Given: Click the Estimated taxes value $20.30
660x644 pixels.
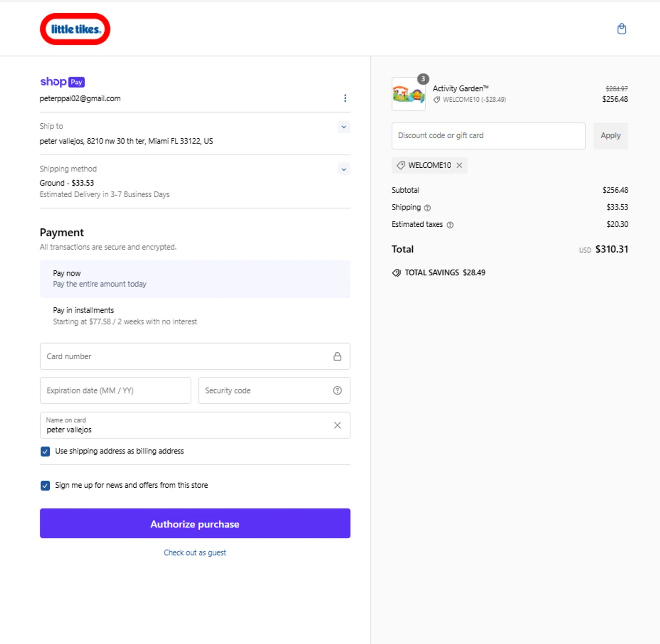Looking at the screenshot, I should (617, 224).
